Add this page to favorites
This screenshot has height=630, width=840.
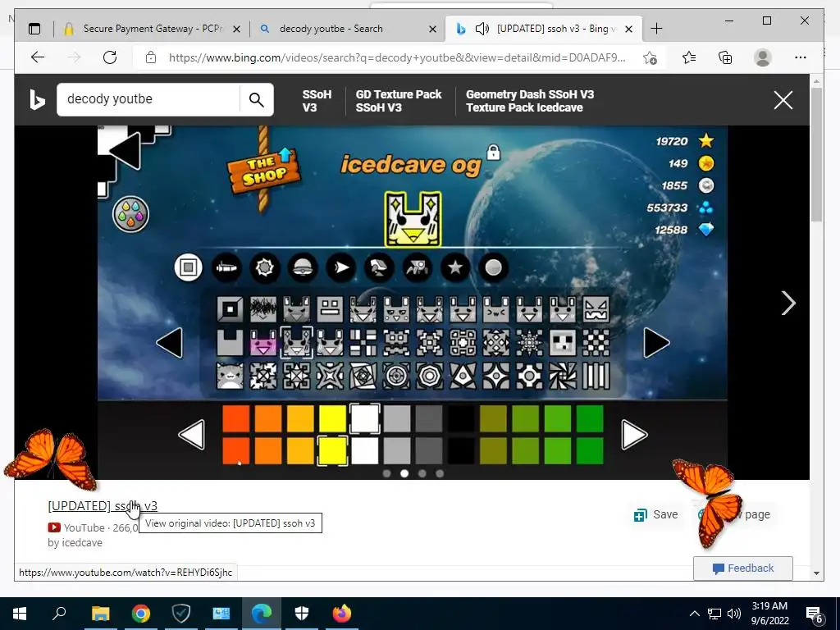[650, 57]
